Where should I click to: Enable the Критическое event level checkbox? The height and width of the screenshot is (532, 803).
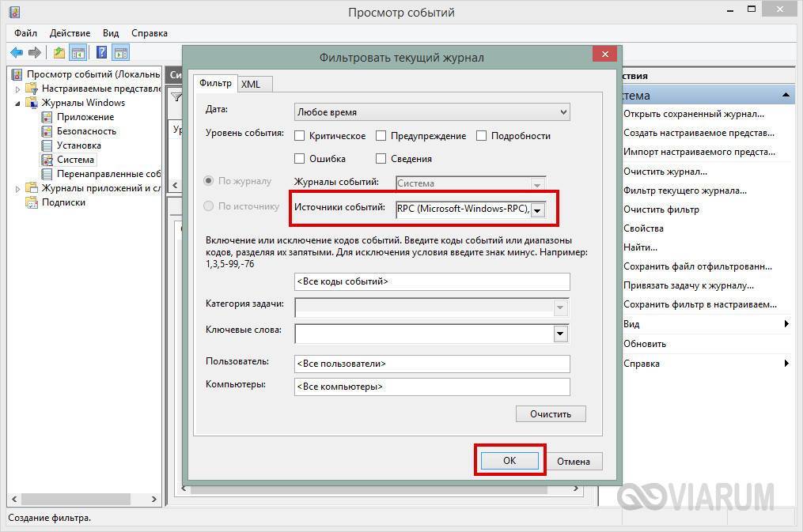point(300,136)
